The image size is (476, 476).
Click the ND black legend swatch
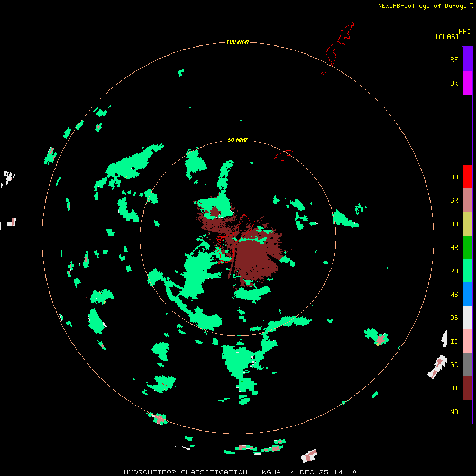click(x=467, y=411)
